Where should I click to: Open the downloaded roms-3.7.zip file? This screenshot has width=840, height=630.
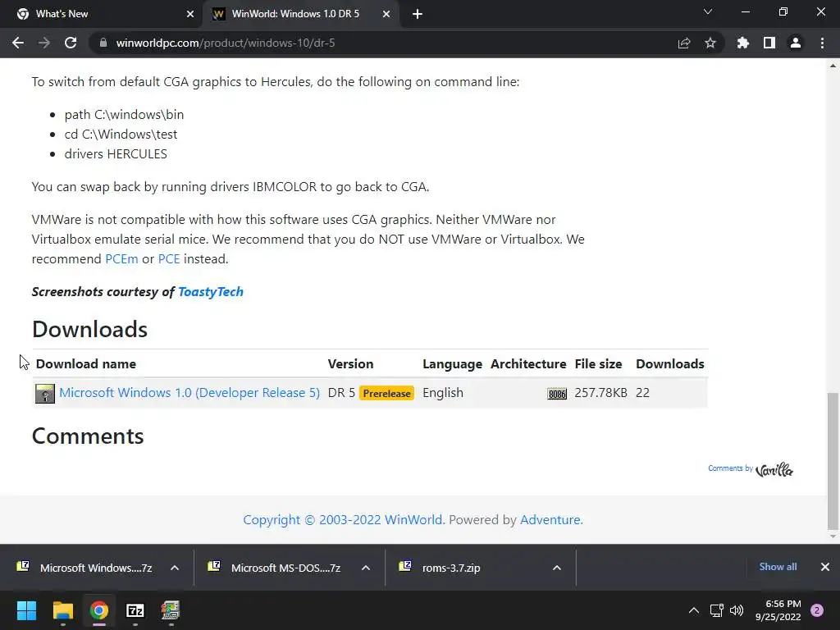(441, 568)
